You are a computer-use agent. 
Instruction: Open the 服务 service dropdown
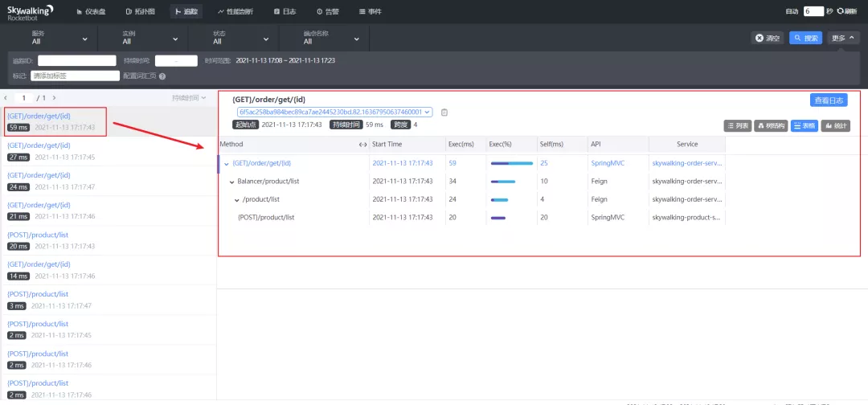pos(49,38)
